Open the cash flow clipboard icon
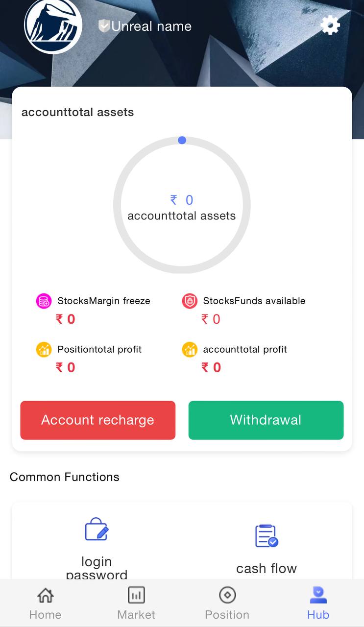 tap(267, 535)
